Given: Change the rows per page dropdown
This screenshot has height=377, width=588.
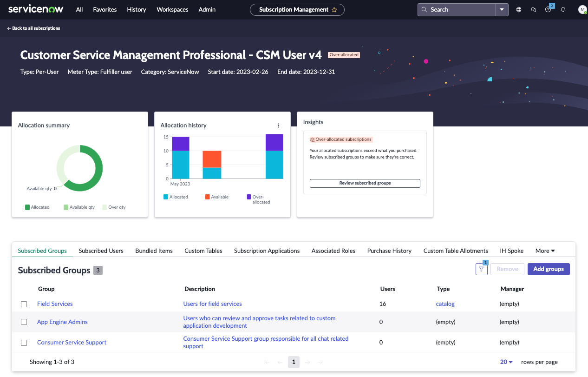Looking at the screenshot, I should click(506, 362).
